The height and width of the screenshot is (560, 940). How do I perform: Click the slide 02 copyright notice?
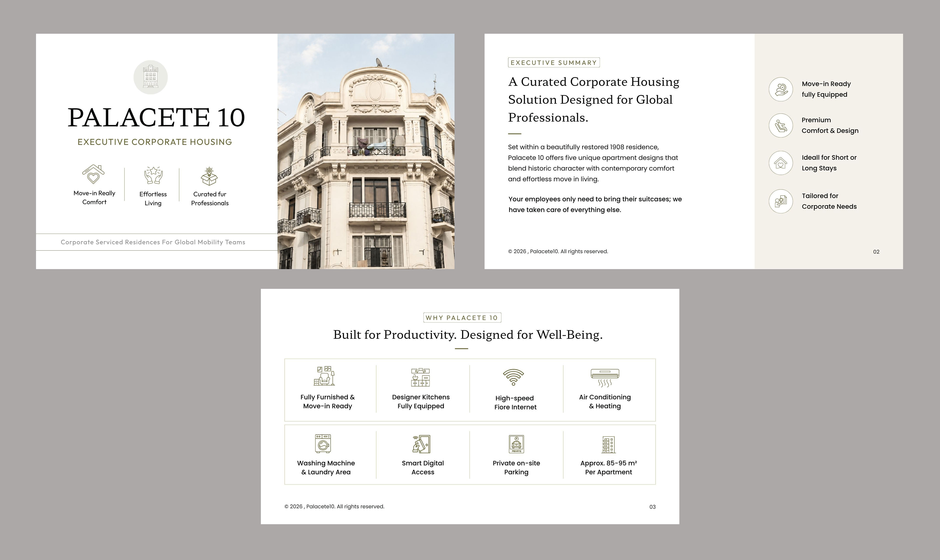pos(558,251)
